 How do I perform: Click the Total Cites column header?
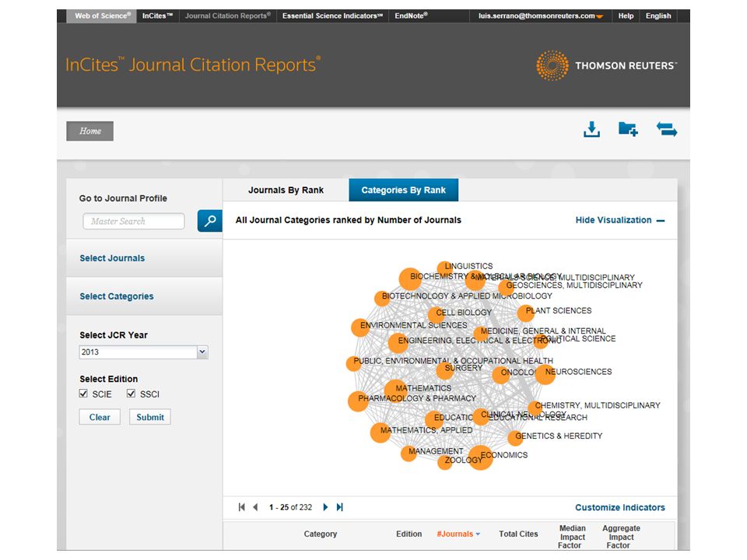point(518,534)
